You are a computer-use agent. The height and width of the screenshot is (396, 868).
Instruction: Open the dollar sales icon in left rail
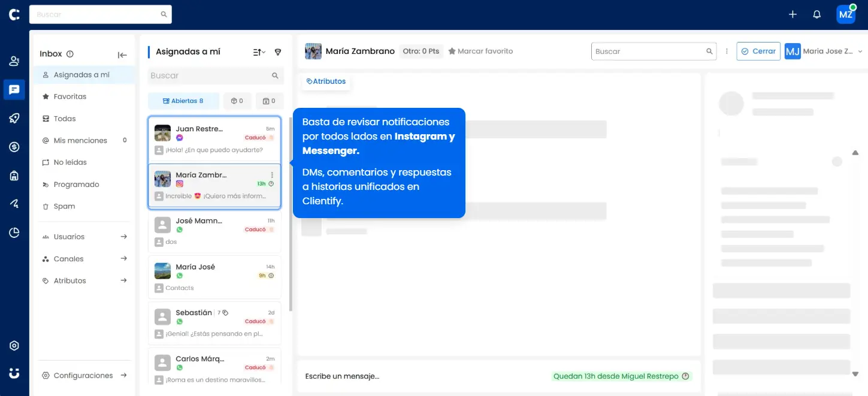coord(14,147)
